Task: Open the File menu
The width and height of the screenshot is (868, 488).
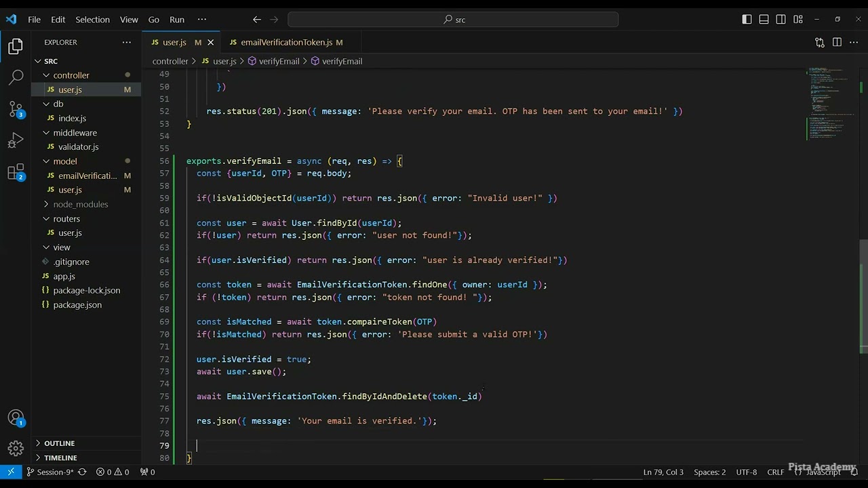Action: point(34,20)
